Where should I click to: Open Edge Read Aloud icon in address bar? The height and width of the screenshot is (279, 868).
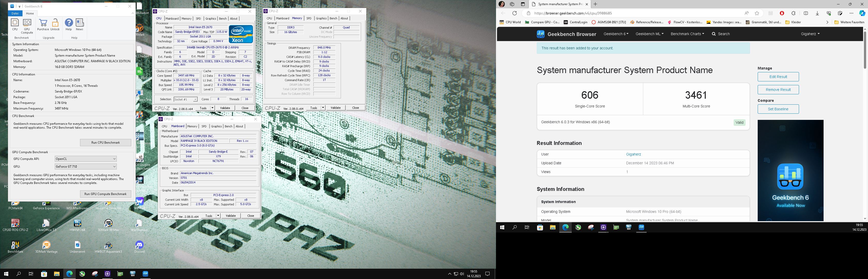[x=747, y=13]
